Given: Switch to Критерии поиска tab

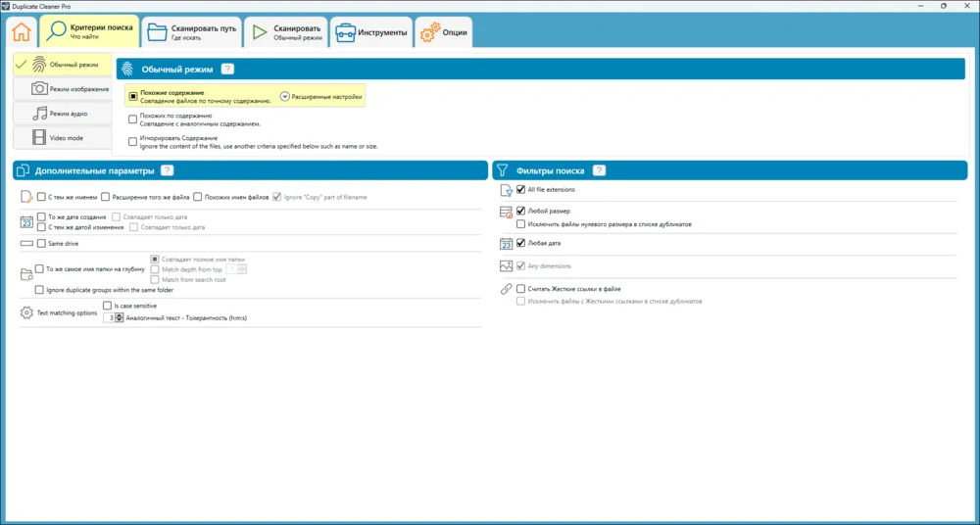Looking at the screenshot, I should 89,32.
